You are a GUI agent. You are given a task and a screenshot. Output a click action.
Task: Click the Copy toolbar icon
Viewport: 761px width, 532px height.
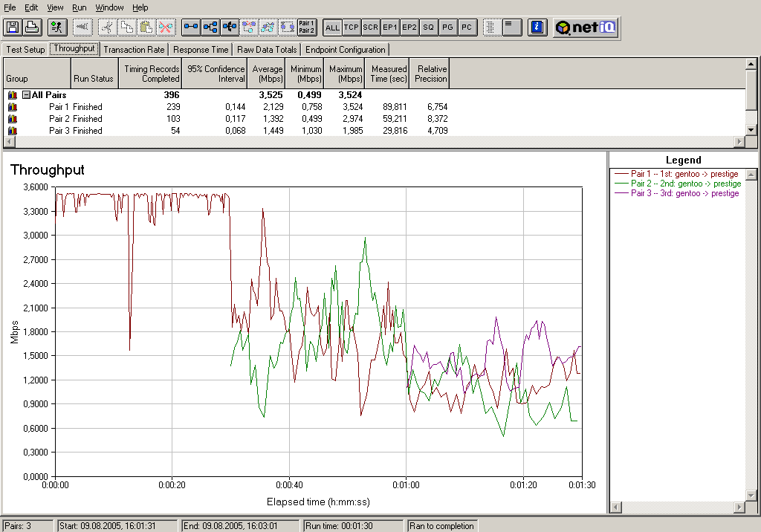[x=127, y=27]
